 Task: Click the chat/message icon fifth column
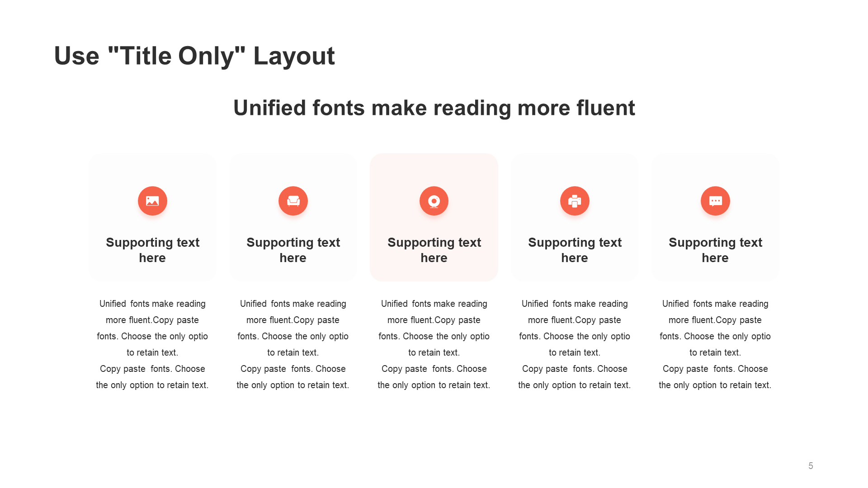coord(715,200)
